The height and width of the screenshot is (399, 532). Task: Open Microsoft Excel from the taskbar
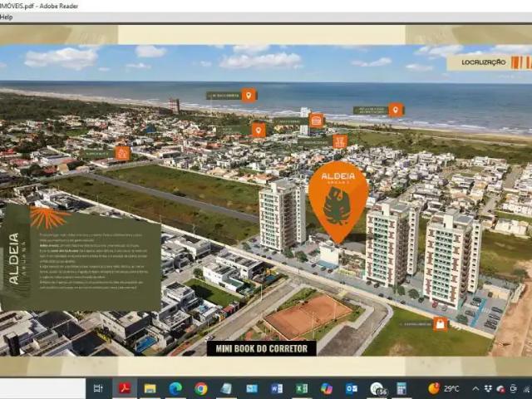[x=302, y=388]
